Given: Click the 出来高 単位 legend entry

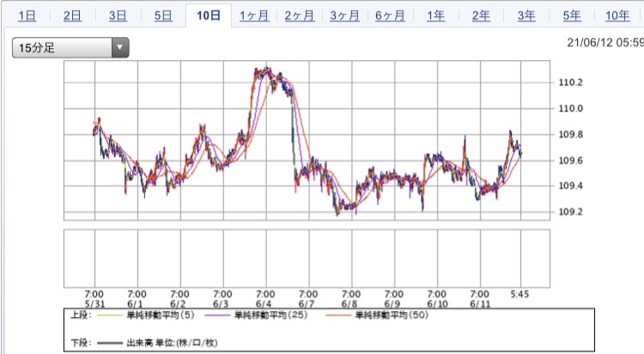Looking at the screenshot, I should (x=172, y=343).
